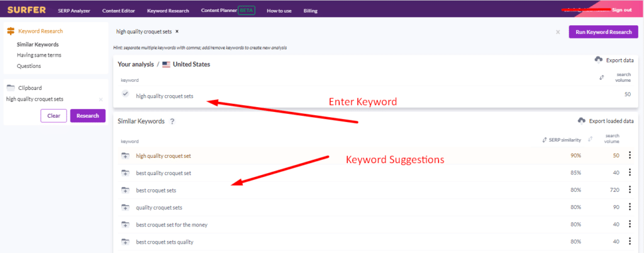Open How to use page

pyautogui.click(x=279, y=11)
